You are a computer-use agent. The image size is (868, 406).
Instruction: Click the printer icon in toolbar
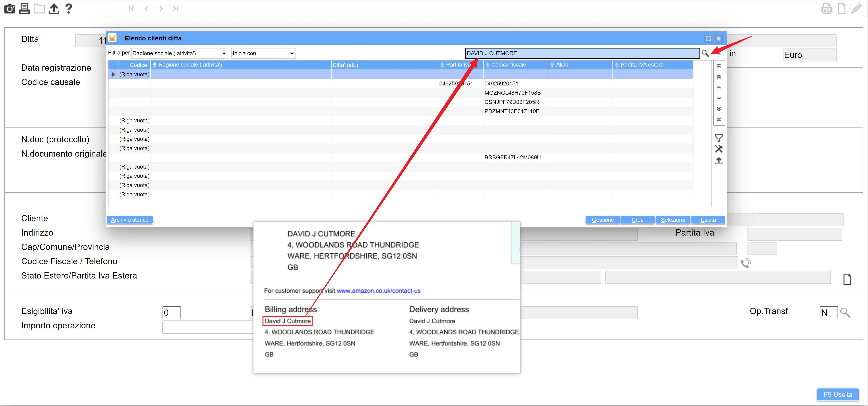tap(24, 9)
